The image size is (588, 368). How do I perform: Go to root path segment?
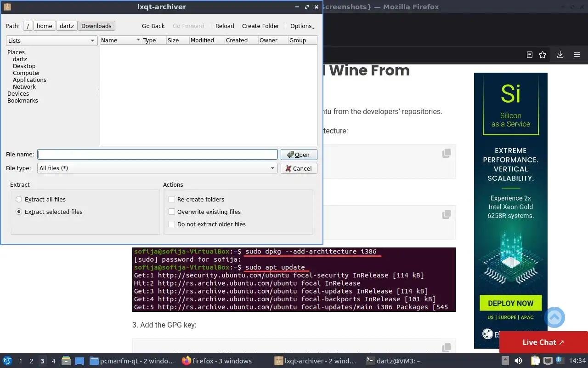[x=28, y=26]
